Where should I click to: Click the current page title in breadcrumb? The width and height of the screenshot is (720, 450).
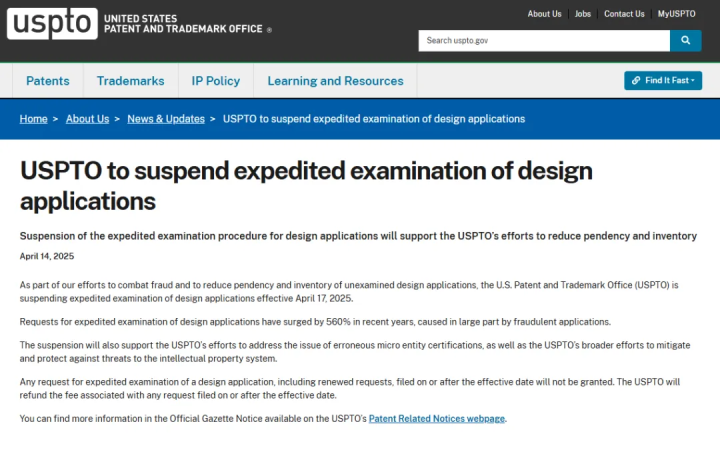373,119
